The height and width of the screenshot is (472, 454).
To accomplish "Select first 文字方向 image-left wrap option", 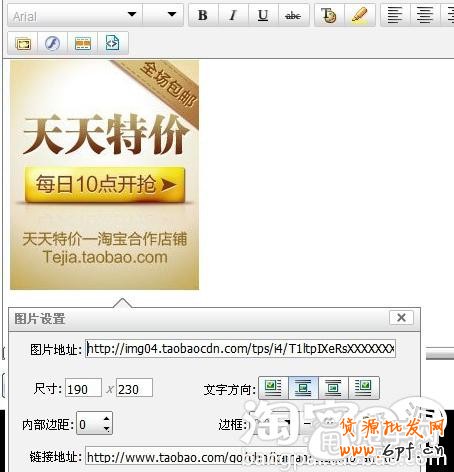I will point(273,388).
